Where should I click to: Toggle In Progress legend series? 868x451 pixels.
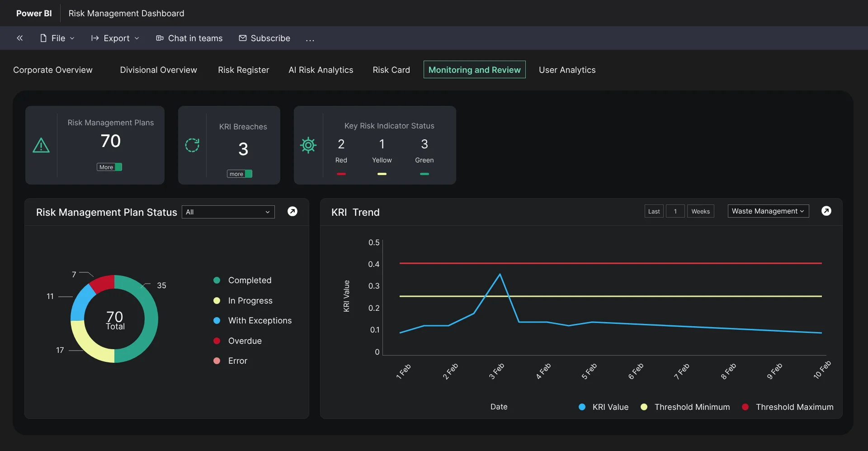click(x=243, y=300)
